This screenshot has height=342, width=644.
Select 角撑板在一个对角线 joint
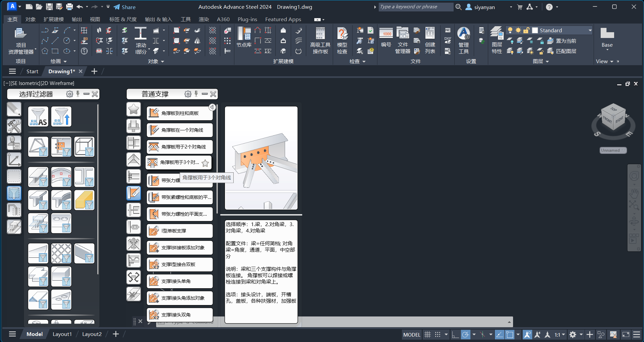point(180,130)
